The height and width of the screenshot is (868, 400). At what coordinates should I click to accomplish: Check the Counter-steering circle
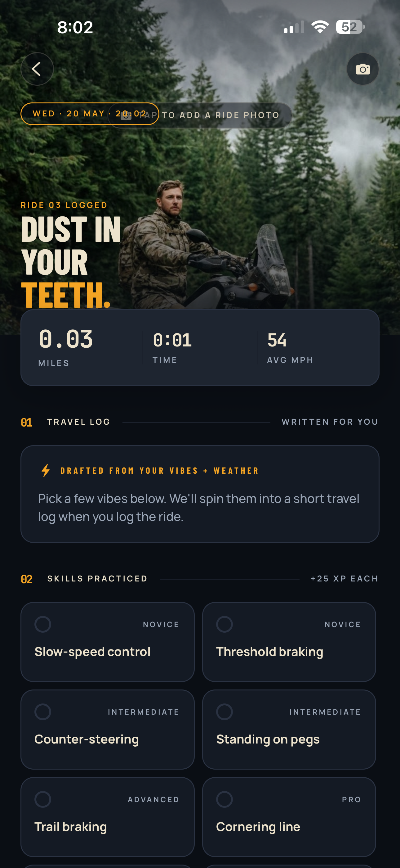(x=43, y=712)
